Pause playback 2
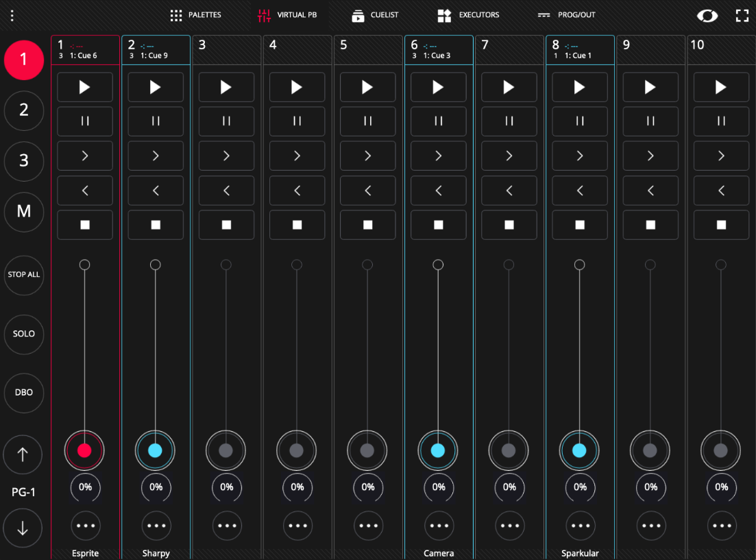 [x=156, y=121]
